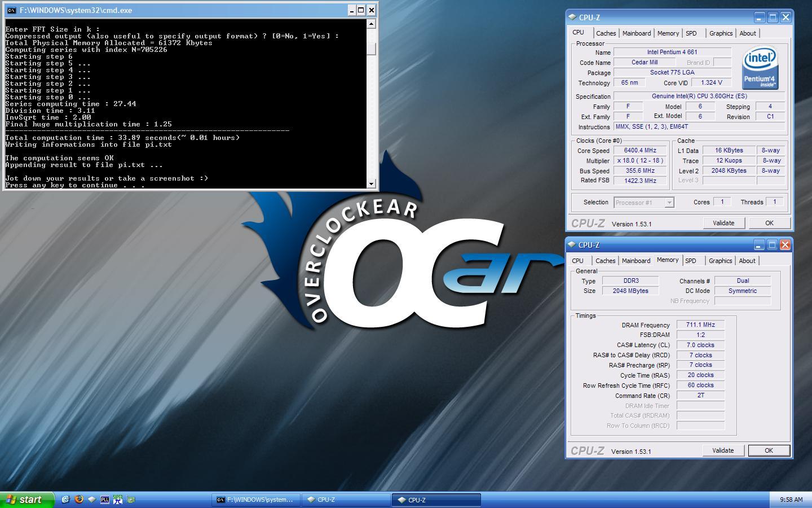The height and width of the screenshot is (508, 812).
Task: Open the Processor #1 selection dropdown
Action: point(669,203)
